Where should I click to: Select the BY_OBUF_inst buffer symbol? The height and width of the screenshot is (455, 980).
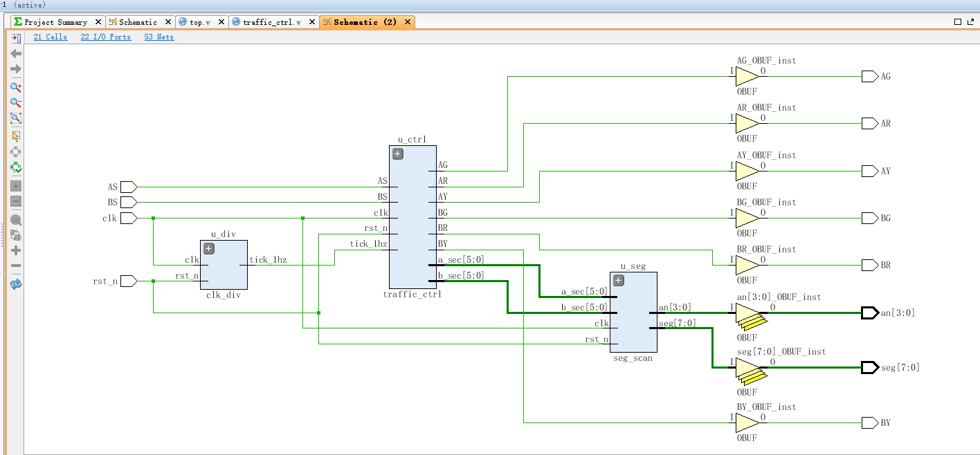click(x=747, y=423)
